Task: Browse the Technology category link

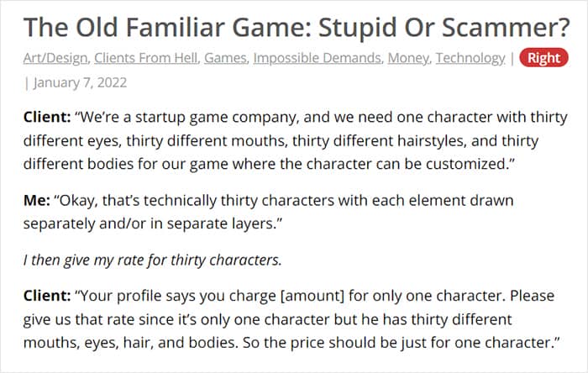Action: [470, 59]
